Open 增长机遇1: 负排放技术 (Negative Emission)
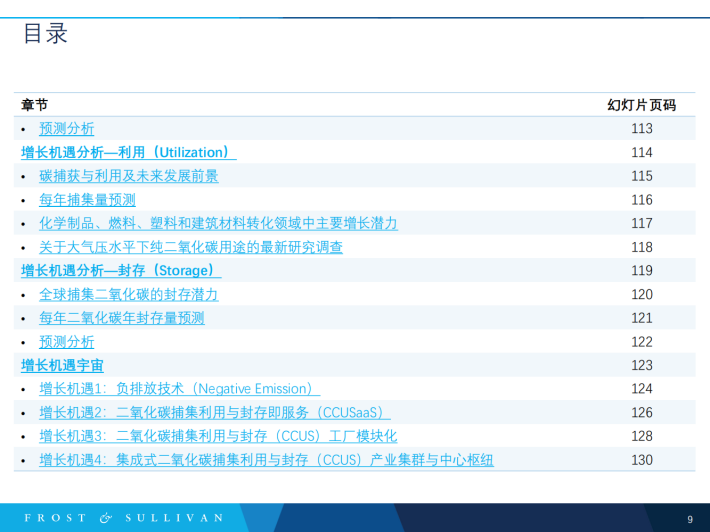The height and width of the screenshot is (532, 710). point(179,389)
